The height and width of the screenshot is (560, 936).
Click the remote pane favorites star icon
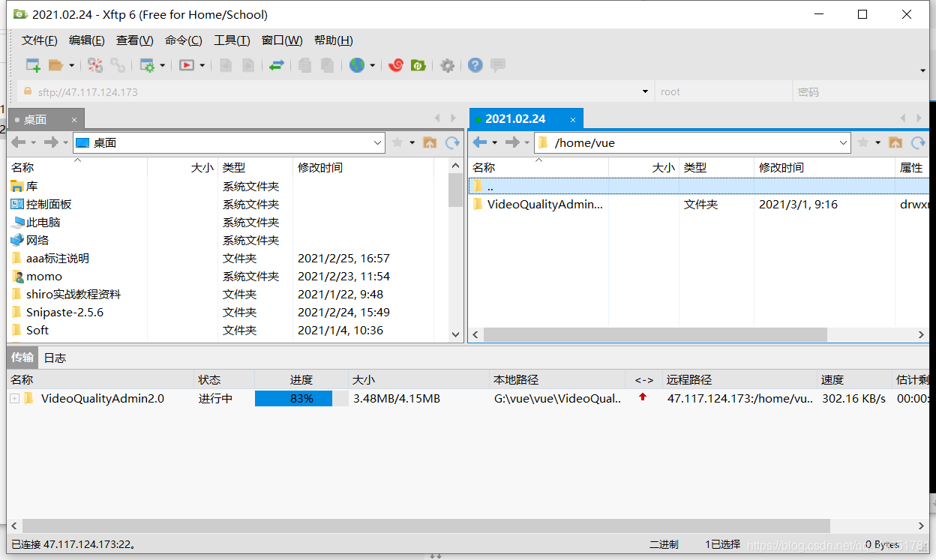[x=863, y=142]
